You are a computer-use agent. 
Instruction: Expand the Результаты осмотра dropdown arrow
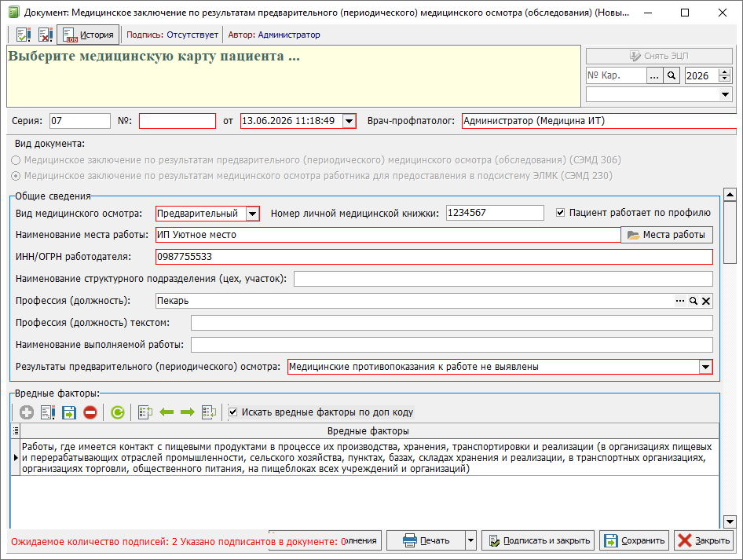pos(705,367)
